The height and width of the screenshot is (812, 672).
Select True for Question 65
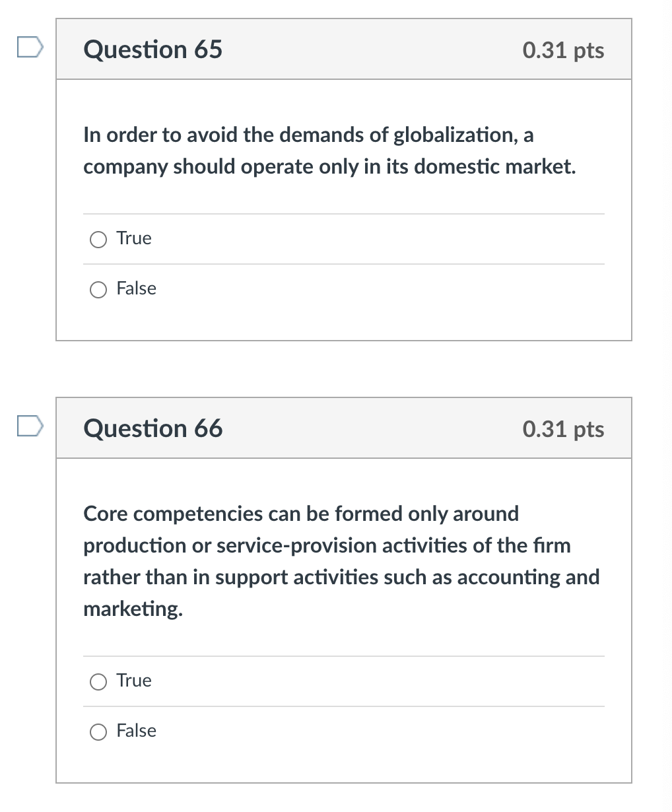click(98, 239)
